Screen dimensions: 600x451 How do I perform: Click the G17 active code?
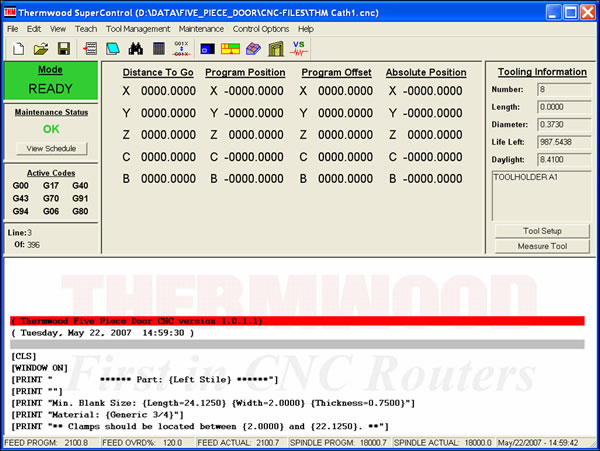(51, 186)
